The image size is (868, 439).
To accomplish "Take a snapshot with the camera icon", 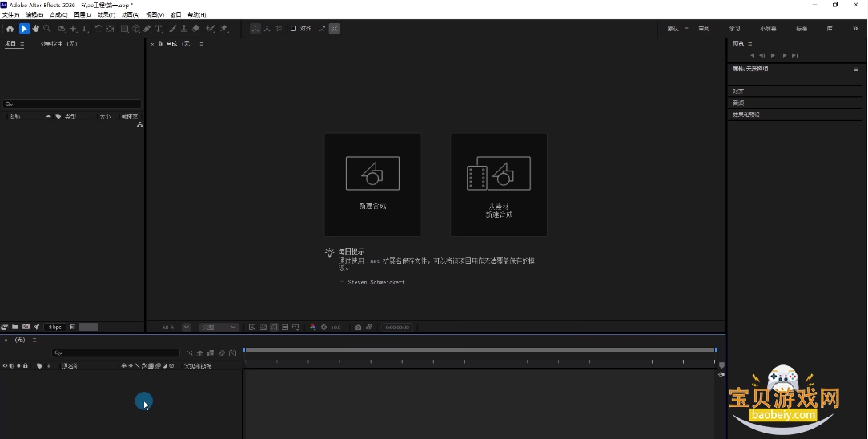I will [358, 327].
